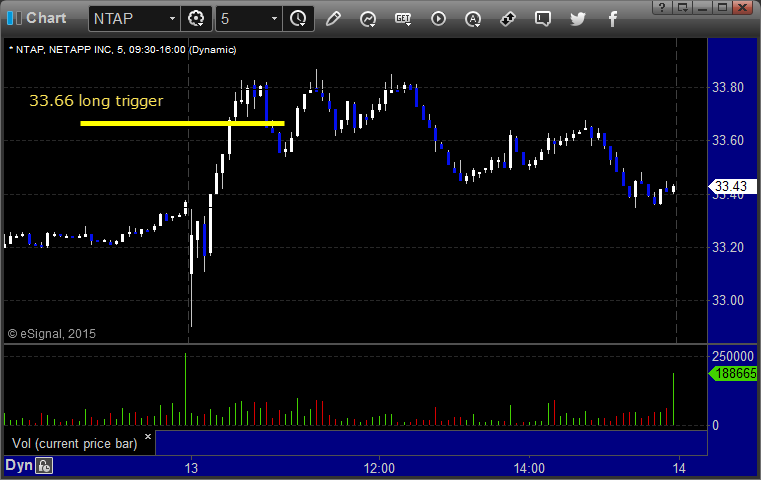Click the 13 date axis label
Screen dimensions: 761x480
[x=191, y=468]
